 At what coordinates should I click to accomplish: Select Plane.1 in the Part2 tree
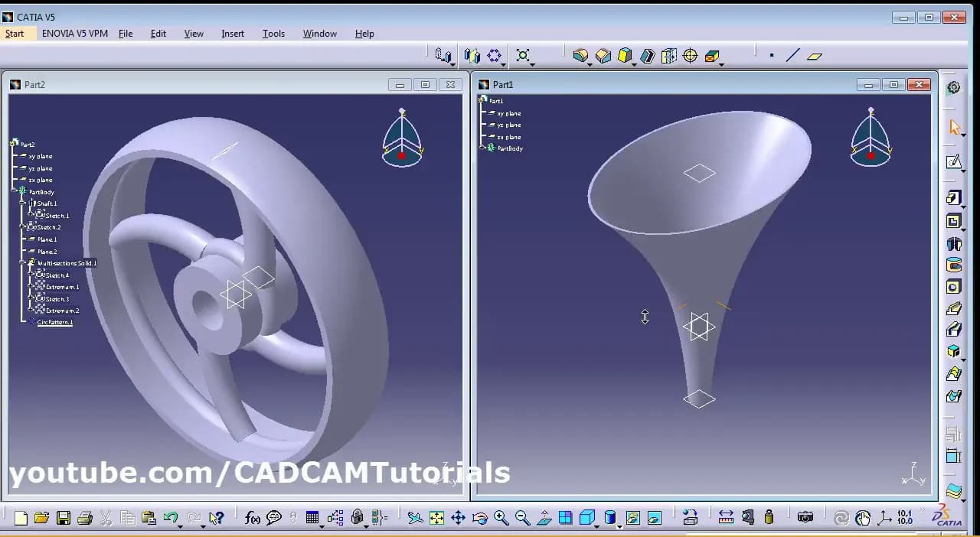tap(47, 239)
